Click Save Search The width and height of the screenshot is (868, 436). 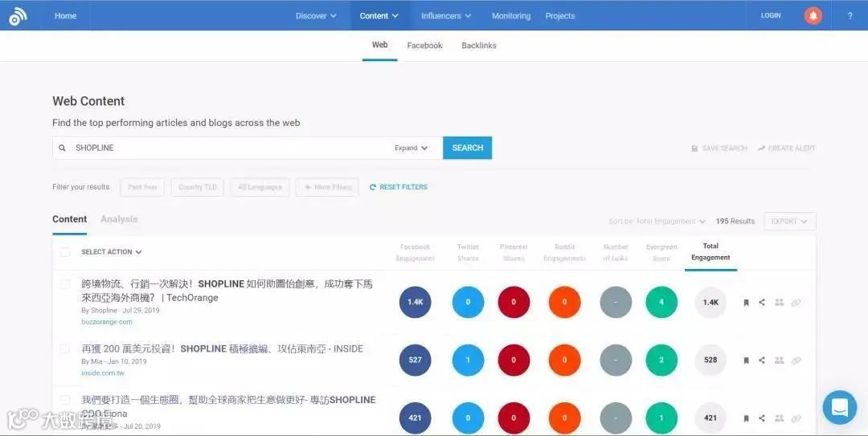(719, 149)
